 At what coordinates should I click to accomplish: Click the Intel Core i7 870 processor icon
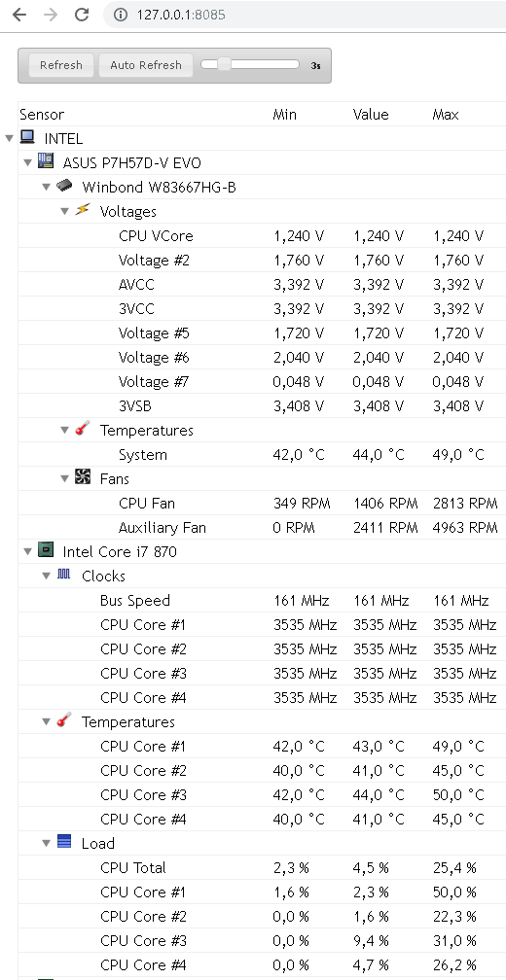(45, 550)
